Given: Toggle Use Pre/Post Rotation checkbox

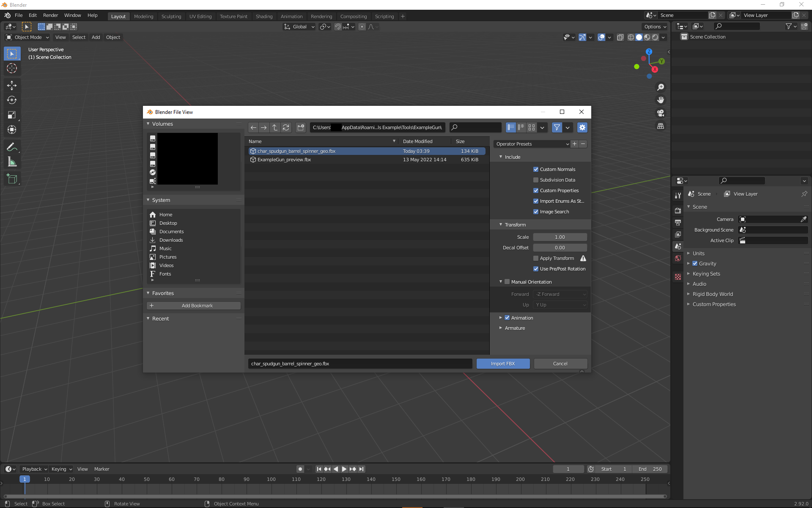Looking at the screenshot, I should click(536, 269).
